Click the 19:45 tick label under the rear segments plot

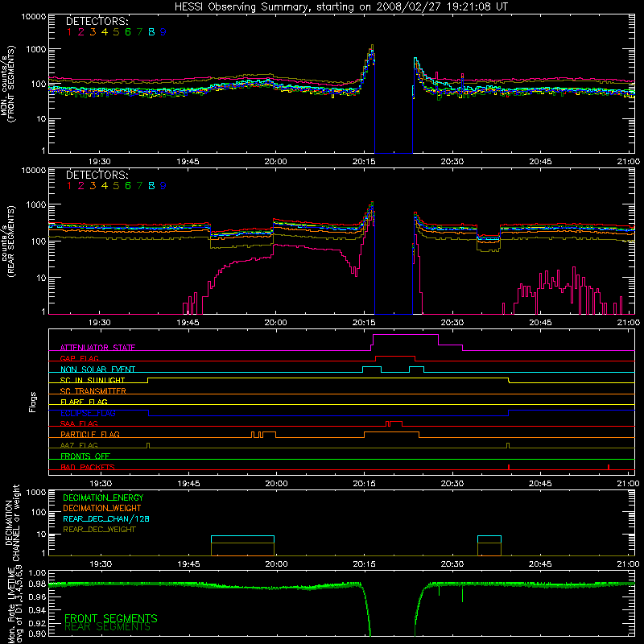[188, 323]
